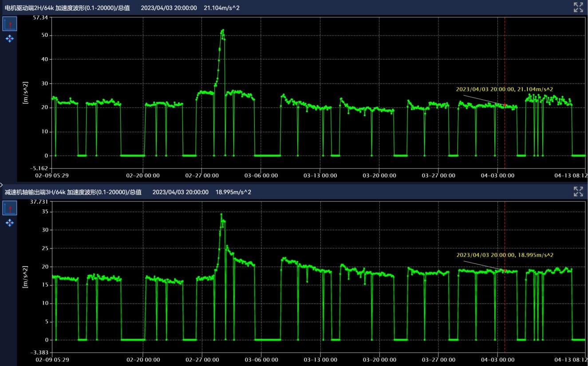Viewport: 588px width, 366px height.
Task: Click the bottom chart's highest peak data point
Action: tap(221, 214)
